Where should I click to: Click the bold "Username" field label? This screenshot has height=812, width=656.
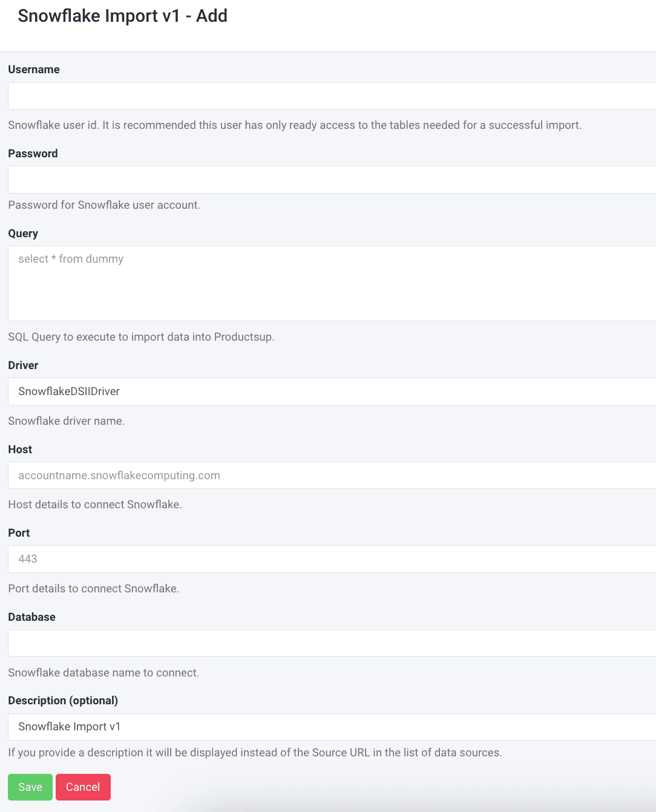click(34, 70)
